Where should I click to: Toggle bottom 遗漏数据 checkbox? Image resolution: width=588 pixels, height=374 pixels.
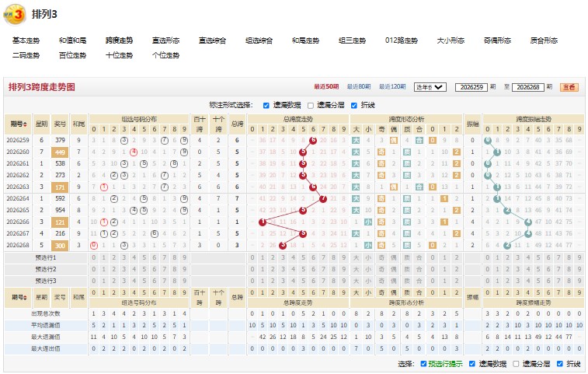pyautogui.click(x=472, y=364)
